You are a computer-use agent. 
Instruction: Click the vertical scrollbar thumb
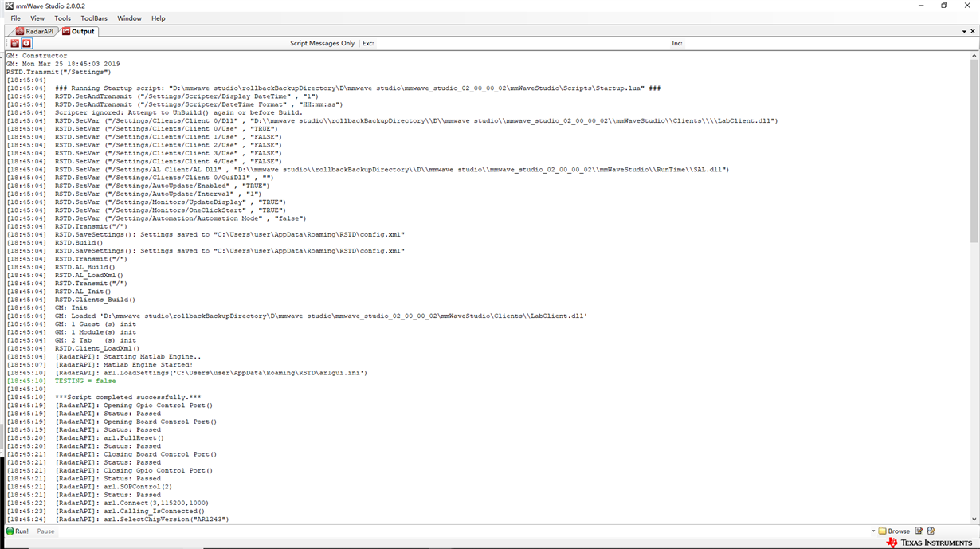pos(974,151)
